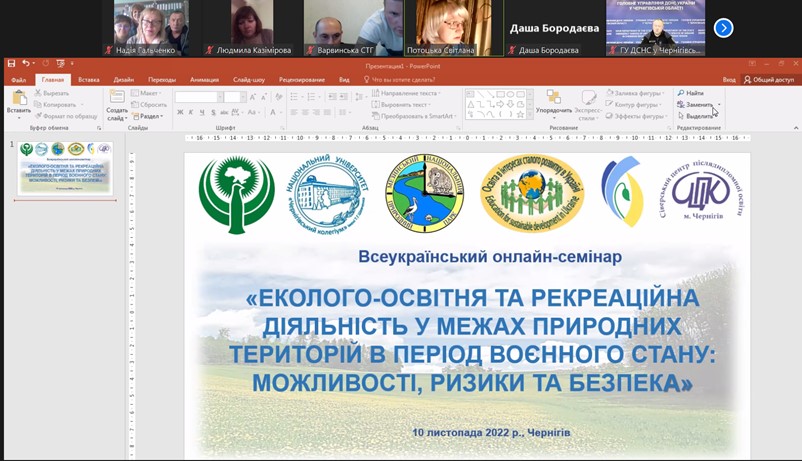The height and width of the screenshot is (461, 802).
Task: Open Эффекты фигуры shape effects
Action: click(636, 116)
